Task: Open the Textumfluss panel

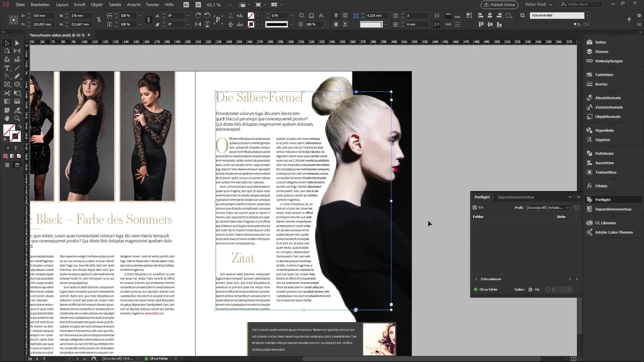Action: pyautogui.click(x=606, y=172)
